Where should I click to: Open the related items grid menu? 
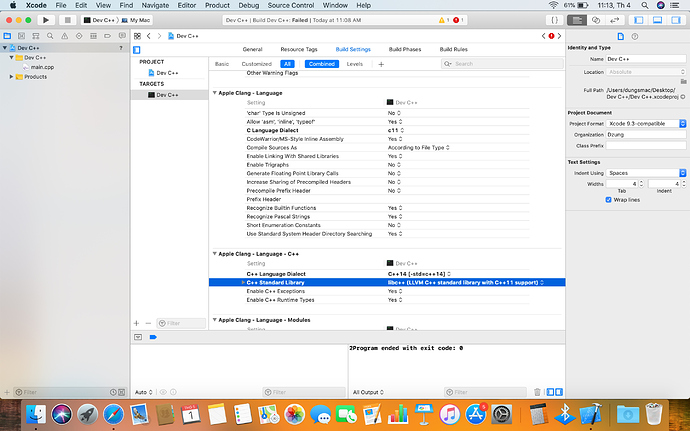click(x=137, y=36)
